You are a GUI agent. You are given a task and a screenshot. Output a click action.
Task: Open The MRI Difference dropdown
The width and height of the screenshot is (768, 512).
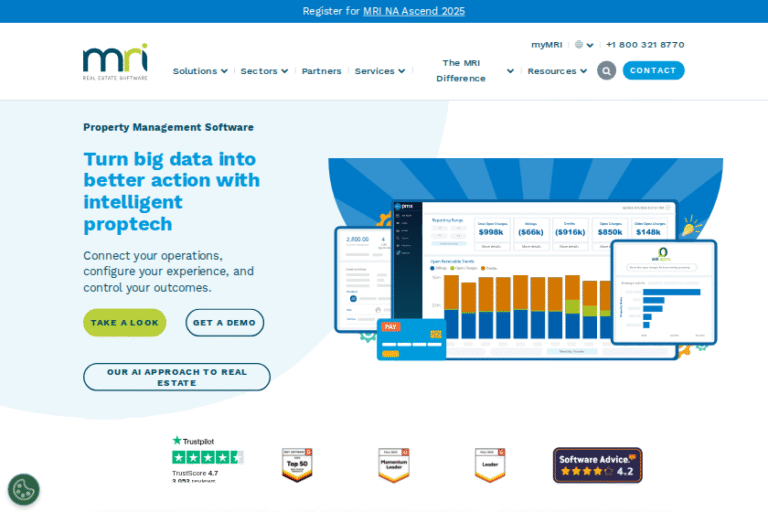[468, 70]
